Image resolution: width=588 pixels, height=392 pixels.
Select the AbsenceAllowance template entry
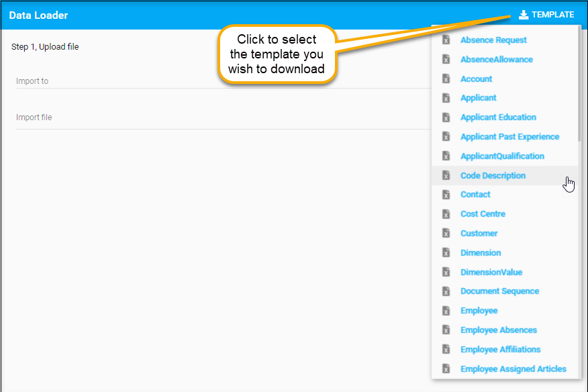[x=496, y=60]
